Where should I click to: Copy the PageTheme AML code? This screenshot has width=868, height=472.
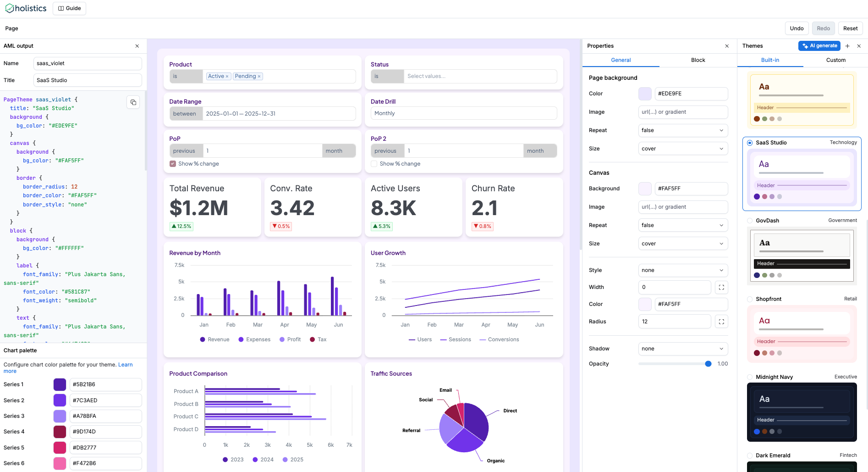133,102
